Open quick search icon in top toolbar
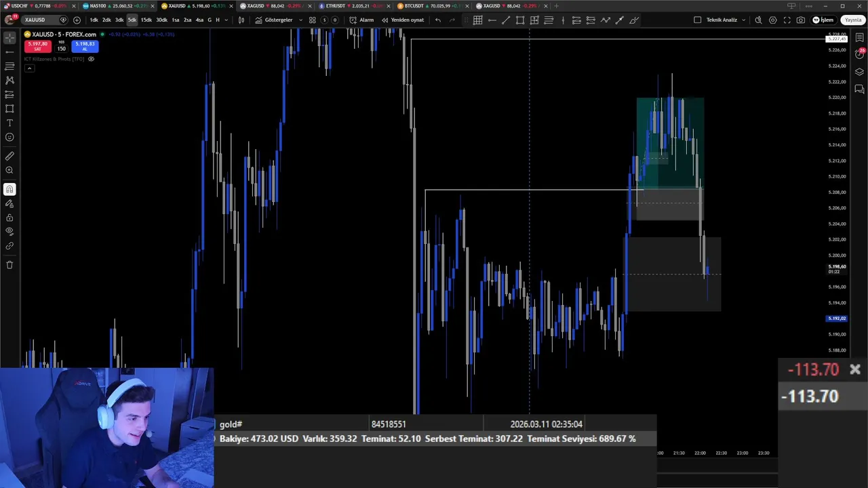This screenshot has height=488, width=868. 758,20
